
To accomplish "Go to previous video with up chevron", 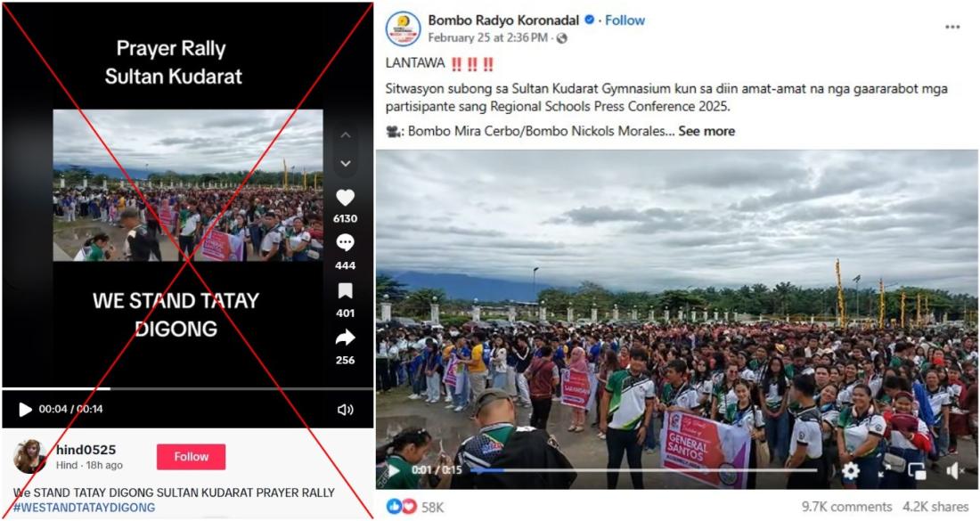I will click(346, 135).
